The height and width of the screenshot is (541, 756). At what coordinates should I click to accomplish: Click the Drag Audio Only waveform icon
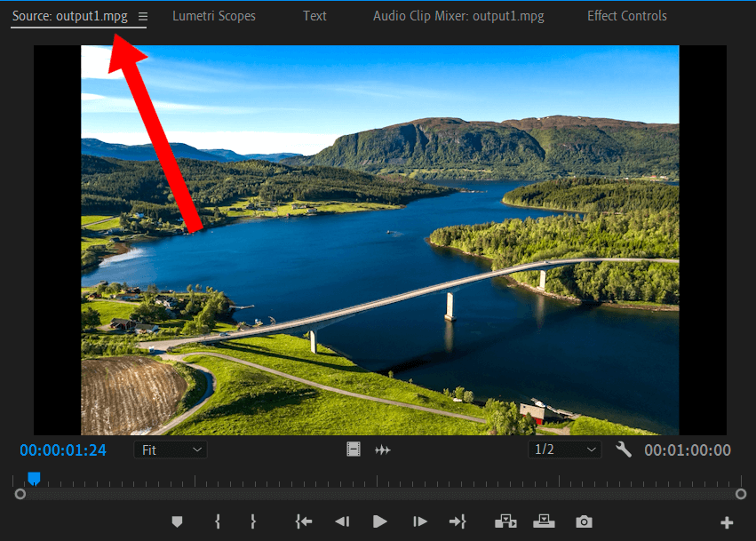pos(383,450)
